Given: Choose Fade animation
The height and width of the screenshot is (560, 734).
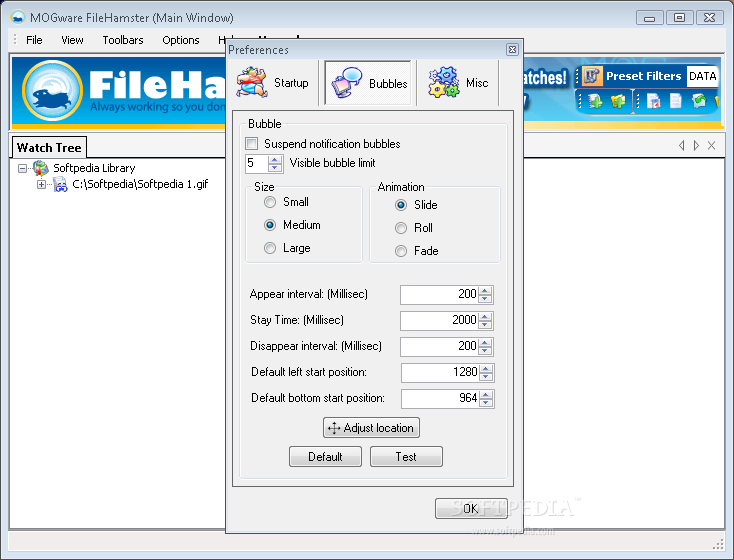Looking at the screenshot, I should (401, 251).
